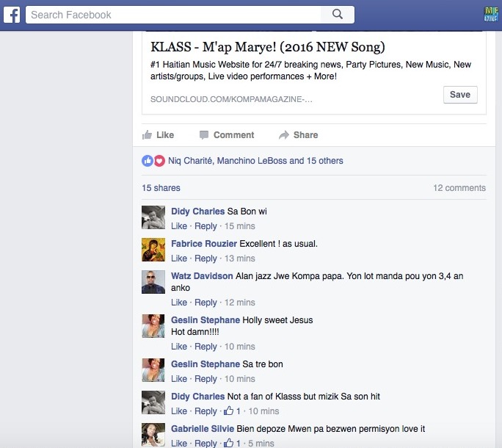This screenshot has height=448, width=502.
Task: Reply to the 'Not a fan of Klasss' comment
Action: point(205,411)
